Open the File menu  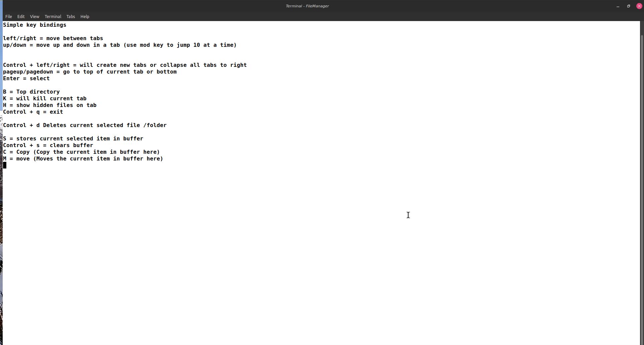[9, 16]
